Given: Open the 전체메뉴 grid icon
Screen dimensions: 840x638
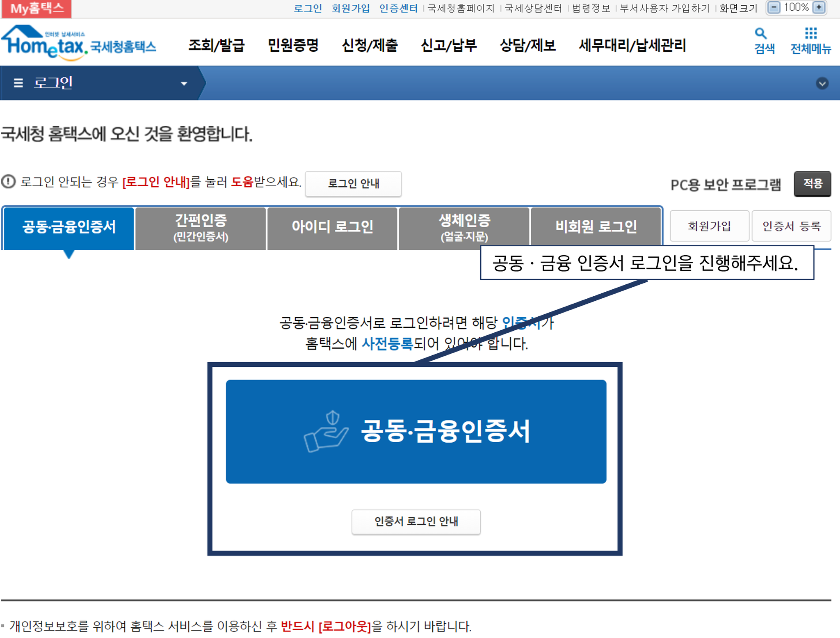Looking at the screenshot, I should pos(810,33).
